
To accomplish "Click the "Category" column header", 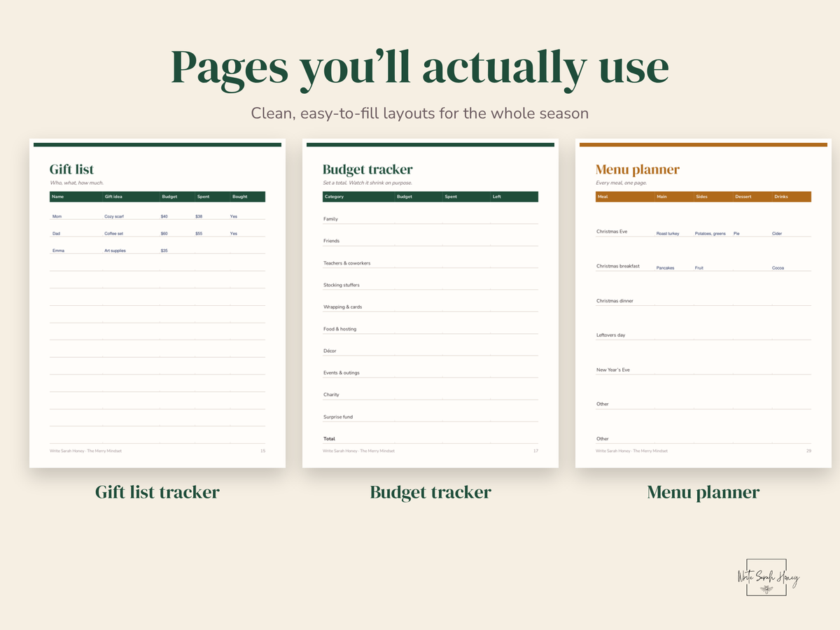I will click(x=334, y=197).
